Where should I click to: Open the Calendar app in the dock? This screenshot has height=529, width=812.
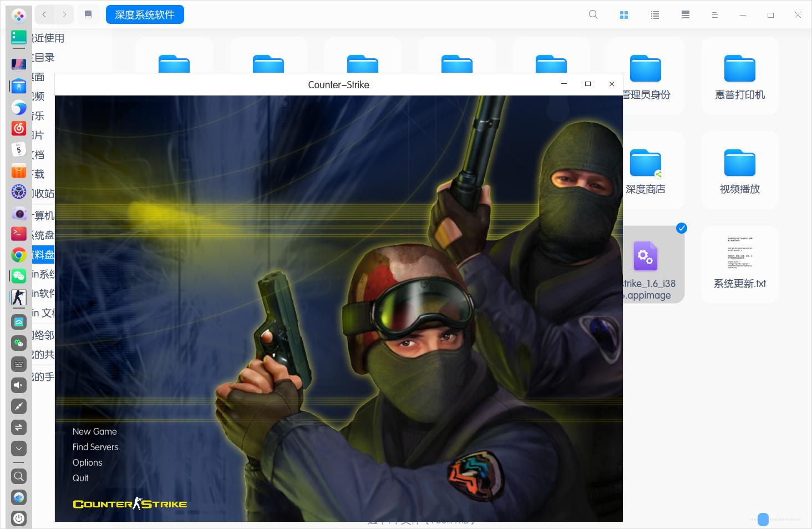click(x=19, y=149)
